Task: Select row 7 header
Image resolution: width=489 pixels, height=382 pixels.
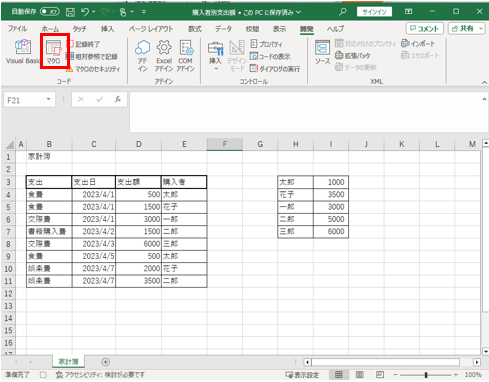Action: pyautogui.click(x=8, y=232)
